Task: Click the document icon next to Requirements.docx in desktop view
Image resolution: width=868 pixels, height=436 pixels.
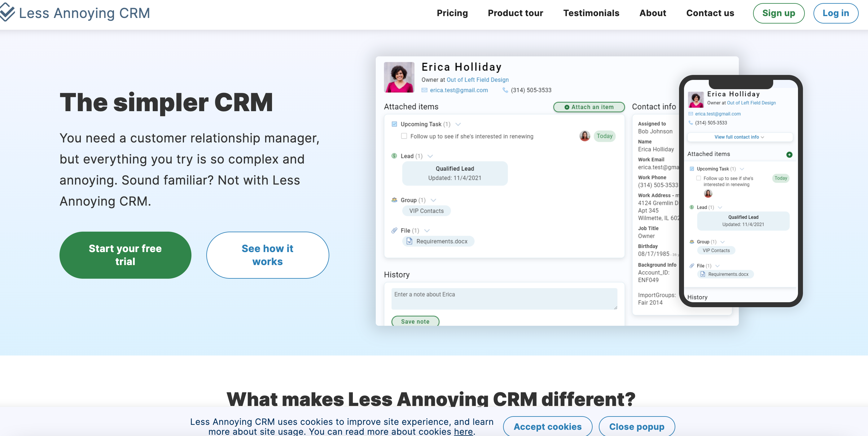Action: coord(410,241)
